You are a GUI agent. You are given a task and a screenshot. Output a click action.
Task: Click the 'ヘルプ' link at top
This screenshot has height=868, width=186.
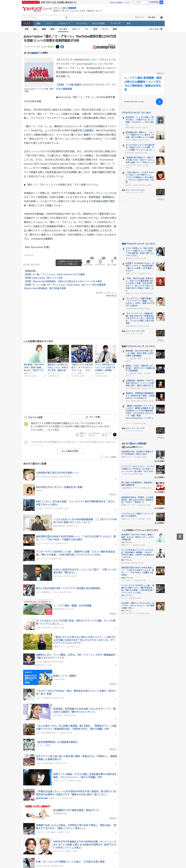click(x=127, y=2)
